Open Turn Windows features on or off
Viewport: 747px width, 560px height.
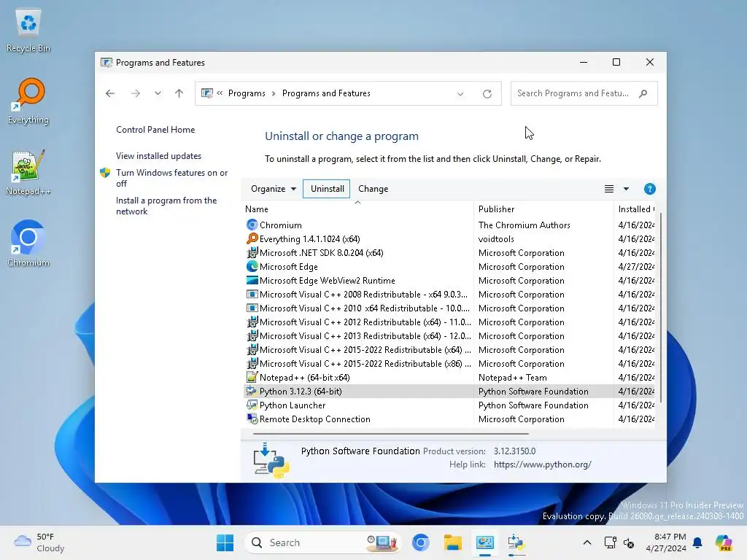point(171,178)
